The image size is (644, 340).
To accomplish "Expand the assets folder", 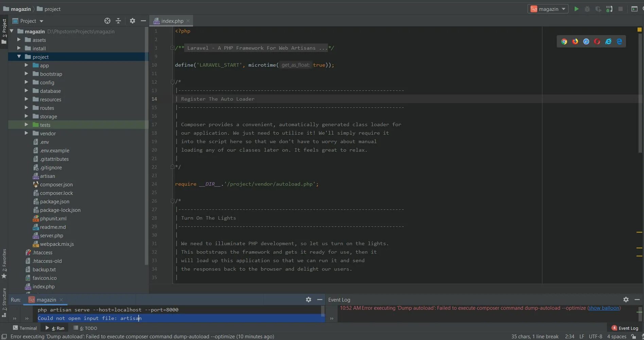I will pyautogui.click(x=19, y=40).
